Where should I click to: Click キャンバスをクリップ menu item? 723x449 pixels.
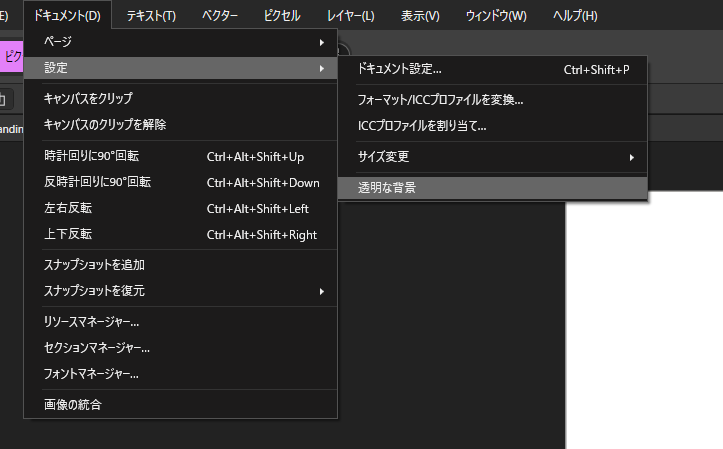click(x=88, y=98)
